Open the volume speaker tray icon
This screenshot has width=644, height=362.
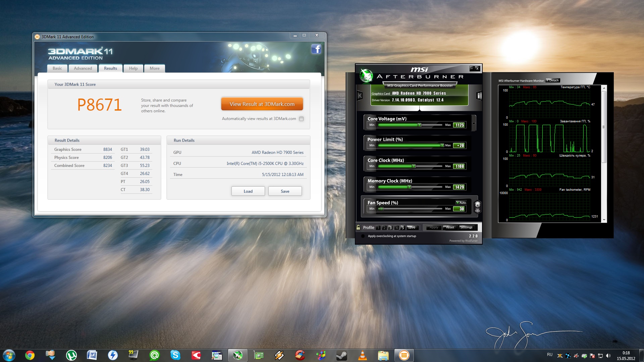coord(608,356)
